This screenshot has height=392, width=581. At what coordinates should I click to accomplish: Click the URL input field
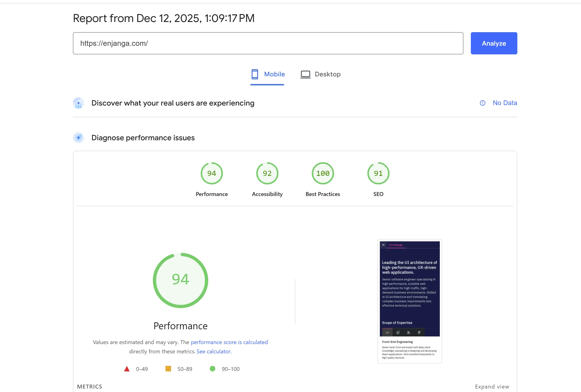click(x=268, y=43)
